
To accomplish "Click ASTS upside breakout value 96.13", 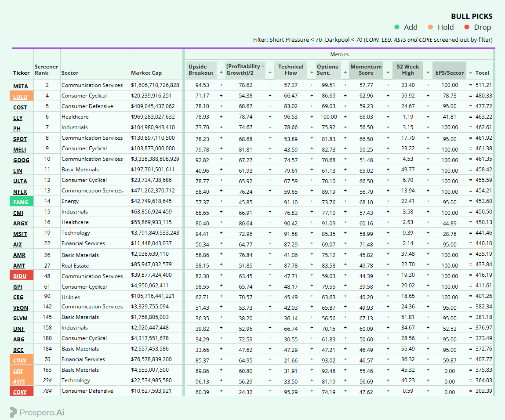I will [x=202, y=382].
